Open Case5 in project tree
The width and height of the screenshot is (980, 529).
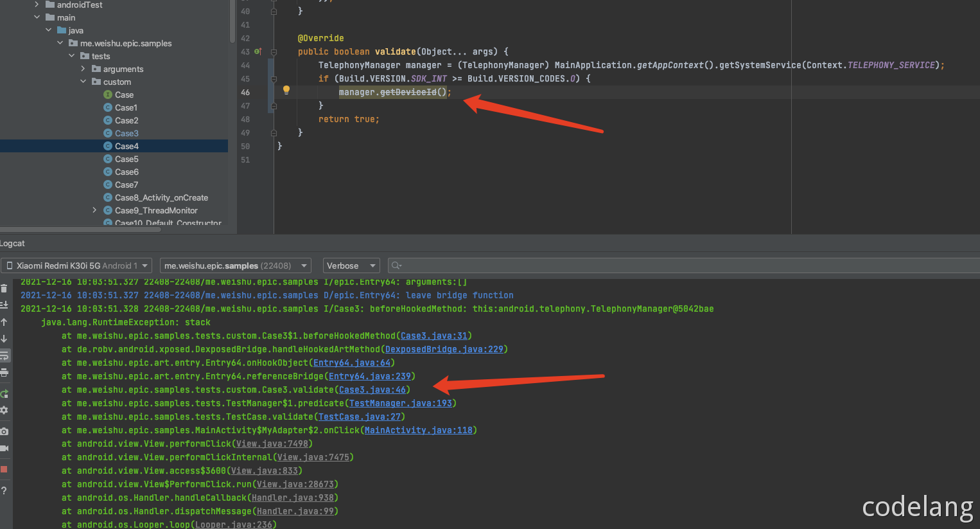coord(127,159)
